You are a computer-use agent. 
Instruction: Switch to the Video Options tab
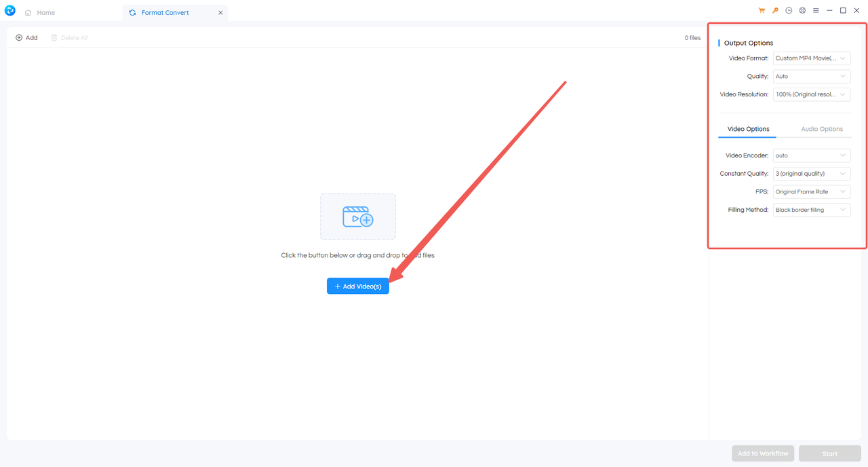[748, 129]
